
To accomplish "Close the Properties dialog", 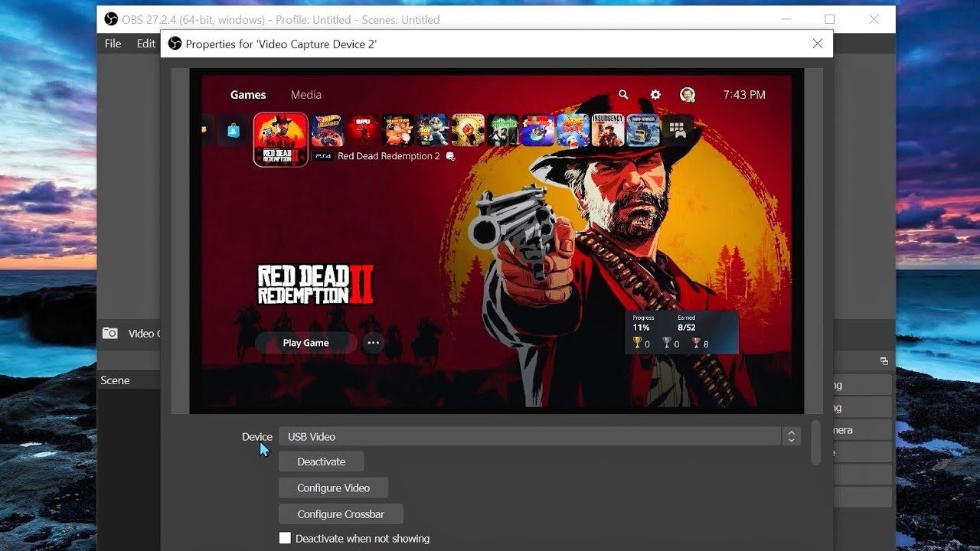I will click(818, 44).
